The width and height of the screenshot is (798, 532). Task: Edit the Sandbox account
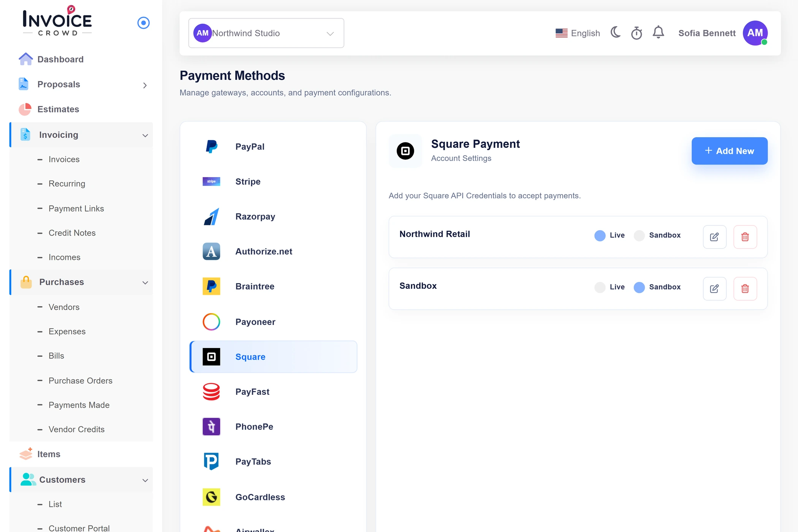[714, 288]
